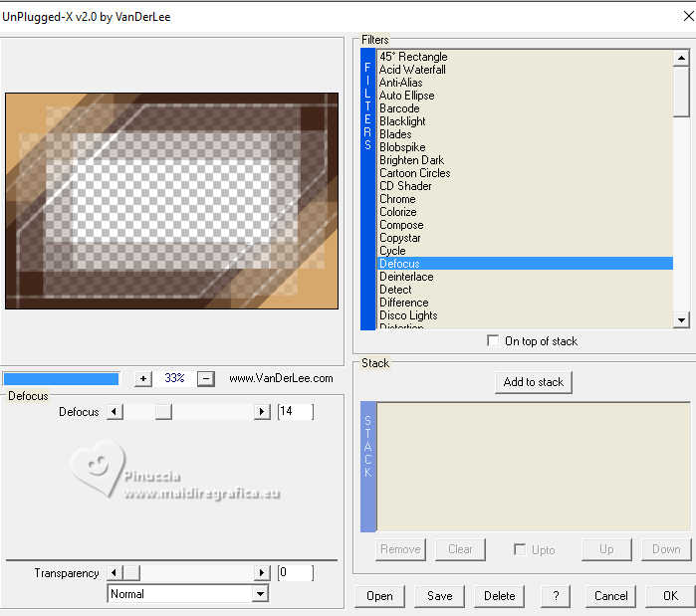Screen dimensions: 696x616
Task: Select Cartoon Circles filter
Action: pos(525,173)
